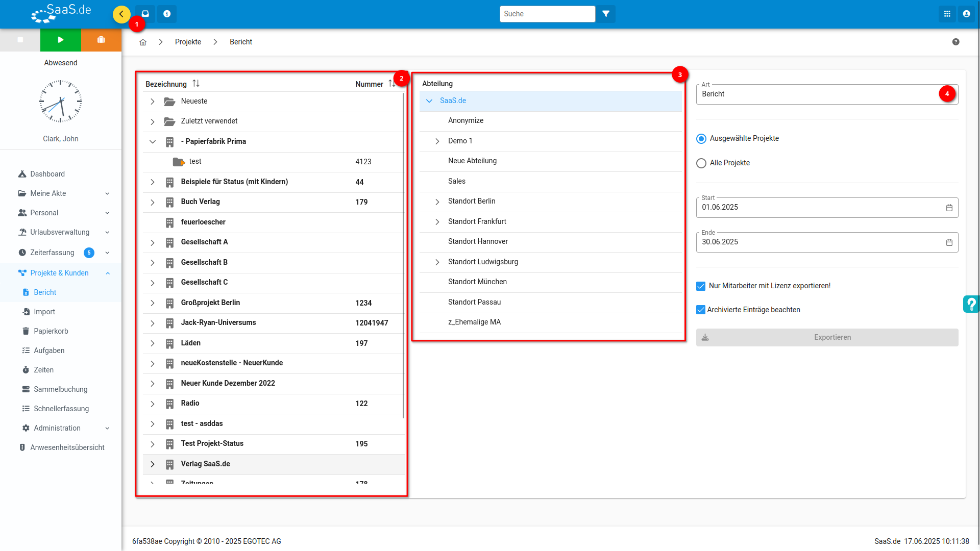Open Aufgaben sidebar item
This screenshot has height=551, width=980.
point(49,350)
